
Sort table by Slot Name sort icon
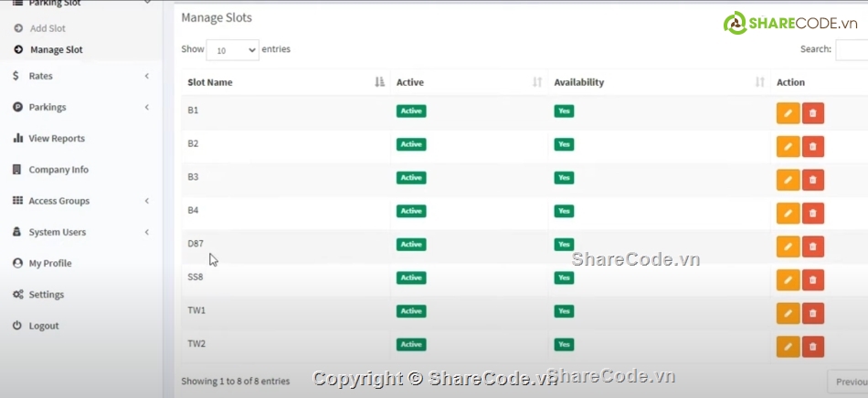coord(379,82)
